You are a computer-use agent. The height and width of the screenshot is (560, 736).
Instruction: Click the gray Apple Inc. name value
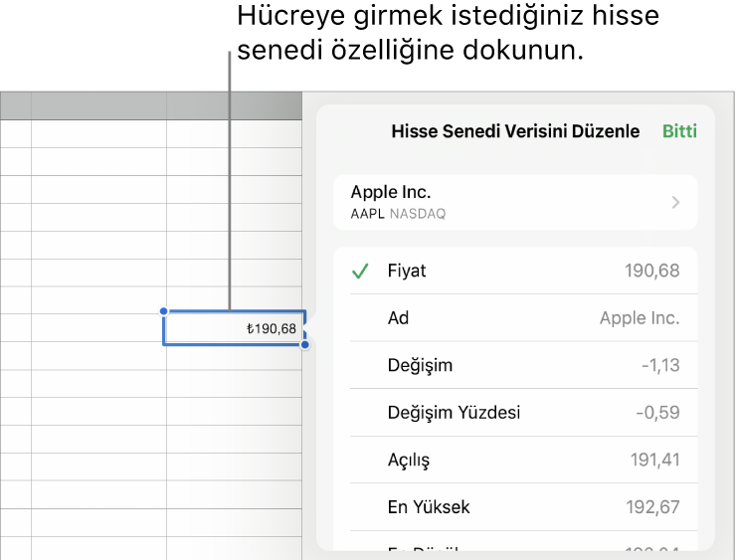coord(640,317)
